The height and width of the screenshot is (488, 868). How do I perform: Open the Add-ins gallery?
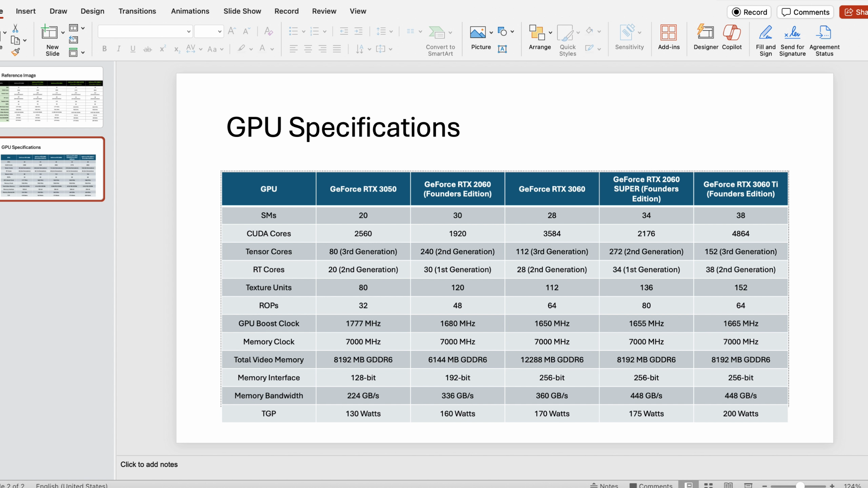pyautogui.click(x=668, y=33)
